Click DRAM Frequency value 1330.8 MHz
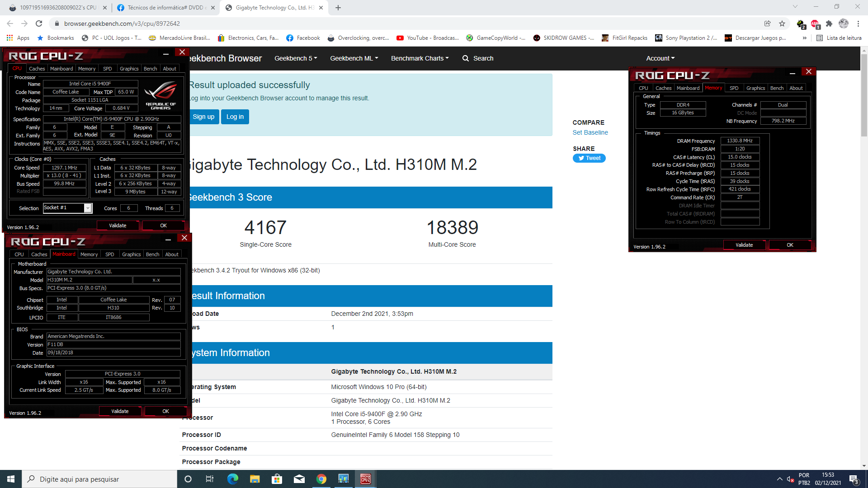 click(x=740, y=141)
